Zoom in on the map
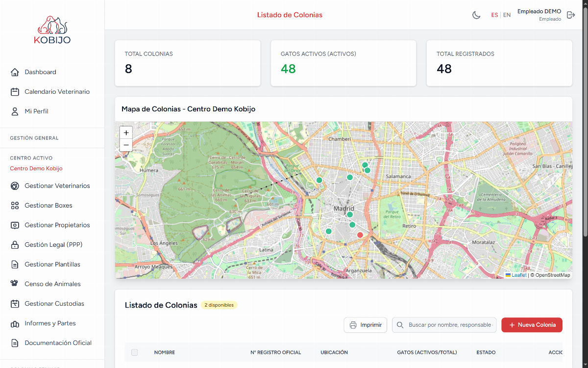The image size is (588, 368). pos(126,132)
